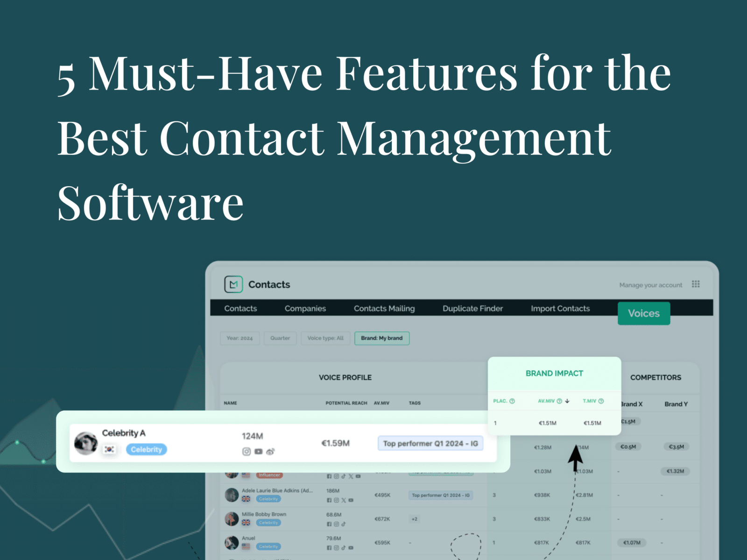Open the Companies tab
This screenshot has width=747, height=560.
pyautogui.click(x=305, y=308)
